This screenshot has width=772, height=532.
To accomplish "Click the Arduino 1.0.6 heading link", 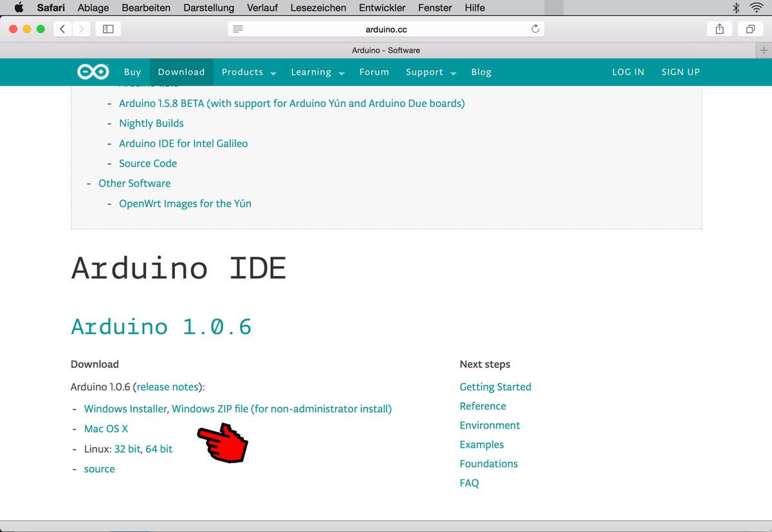I will pyautogui.click(x=161, y=327).
